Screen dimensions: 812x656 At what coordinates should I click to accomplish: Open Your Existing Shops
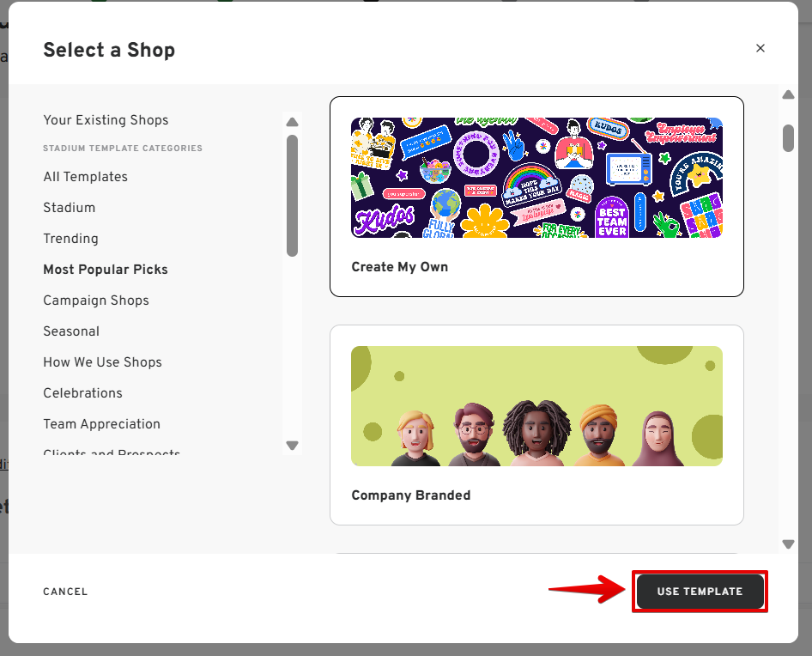pyautogui.click(x=106, y=120)
